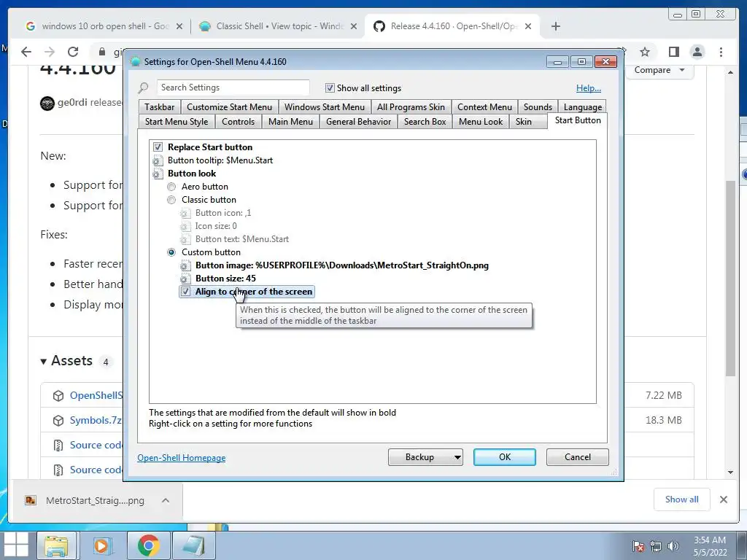Click the gear icon beside Button image

(185, 265)
